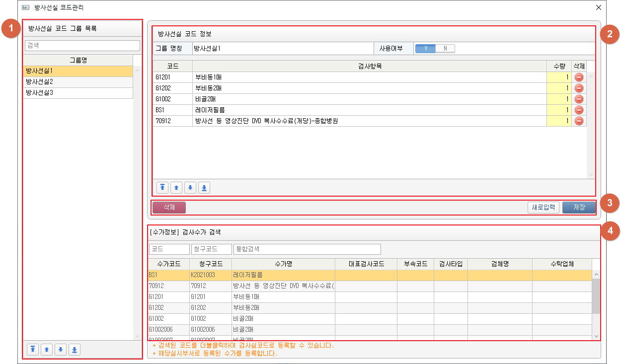Move code item to top in 코드 정보 panel
Image resolution: width=625 pixels, height=364 pixels.
click(x=162, y=187)
